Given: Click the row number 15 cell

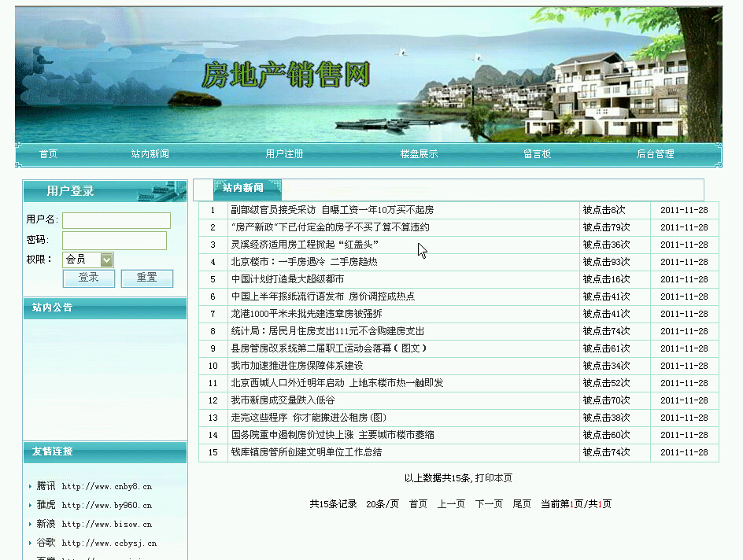Looking at the screenshot, I should (x=213, y=452).
